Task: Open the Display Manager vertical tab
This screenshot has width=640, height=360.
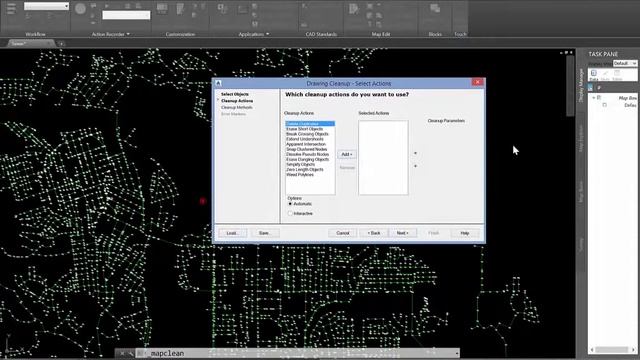Action: (581, 85)
